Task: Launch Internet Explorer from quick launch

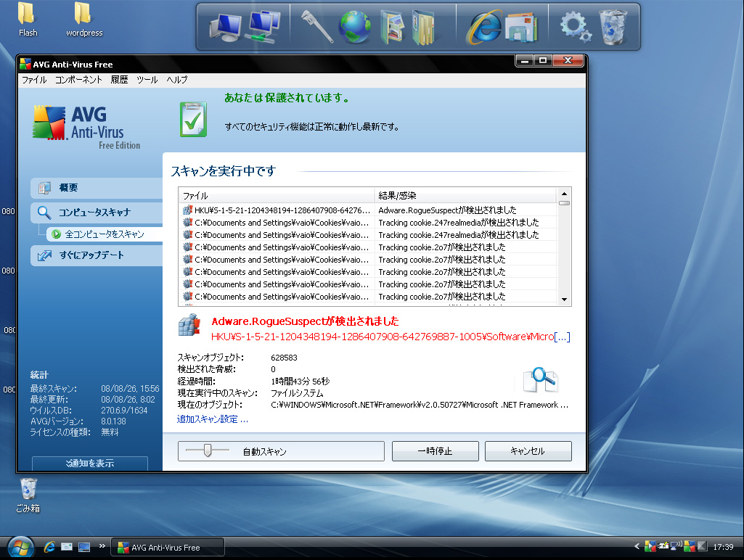Action: coord(49,547)
